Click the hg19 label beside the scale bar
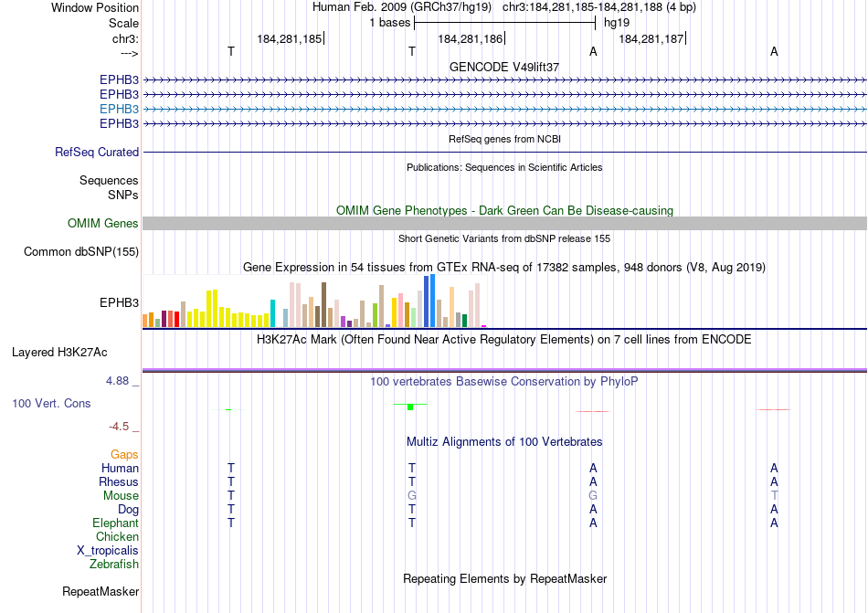 click(x=617, y=23)
